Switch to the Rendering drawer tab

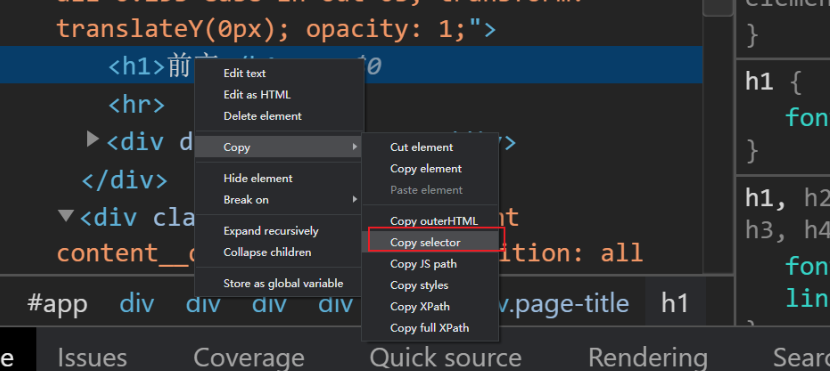[648, 358]
